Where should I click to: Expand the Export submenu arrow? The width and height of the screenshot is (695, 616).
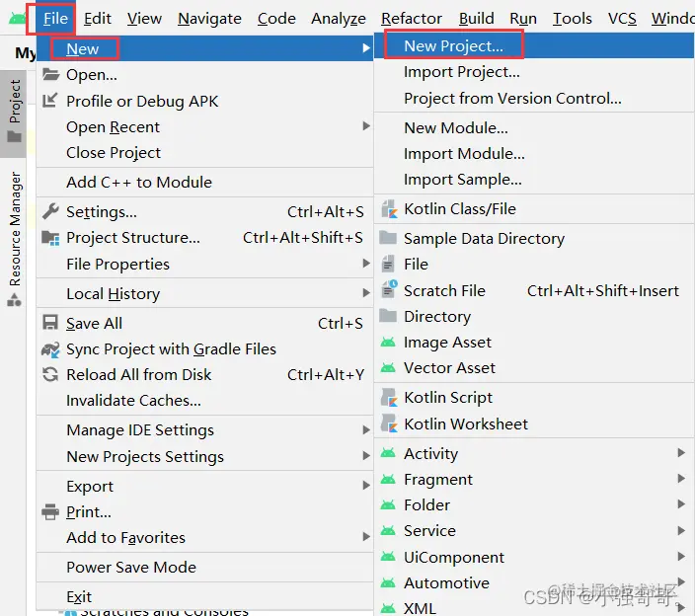(x=366, y=486)
